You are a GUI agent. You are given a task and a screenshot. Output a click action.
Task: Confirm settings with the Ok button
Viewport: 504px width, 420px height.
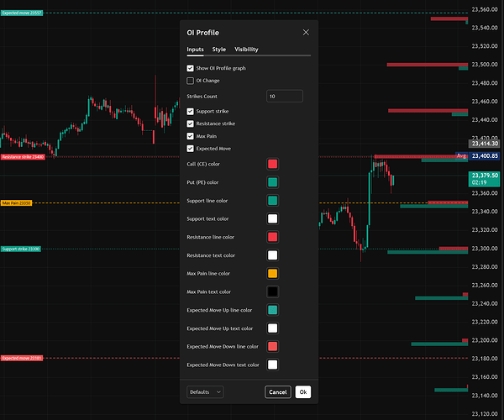click(303, 392)
